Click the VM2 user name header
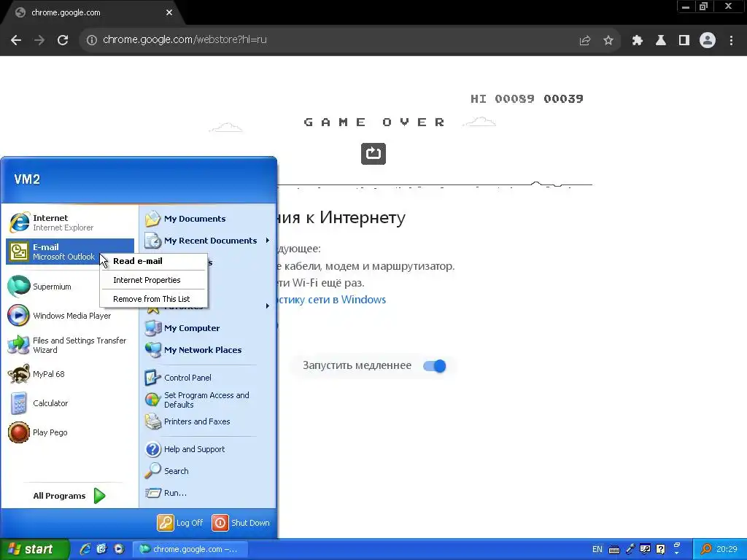This screenshot has width=747, height=560. [x=27, y=179]
